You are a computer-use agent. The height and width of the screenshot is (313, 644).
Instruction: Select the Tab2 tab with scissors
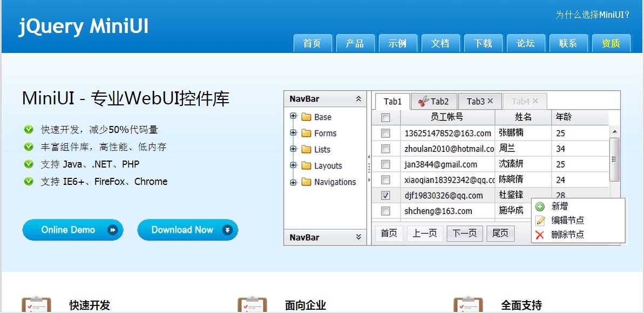(433, 101)
